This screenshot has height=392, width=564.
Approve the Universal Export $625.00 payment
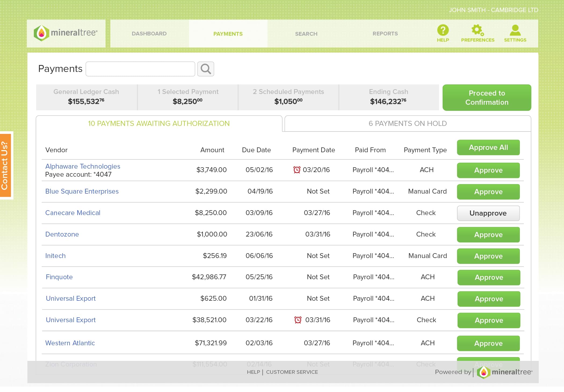click(x=489, y=299)
